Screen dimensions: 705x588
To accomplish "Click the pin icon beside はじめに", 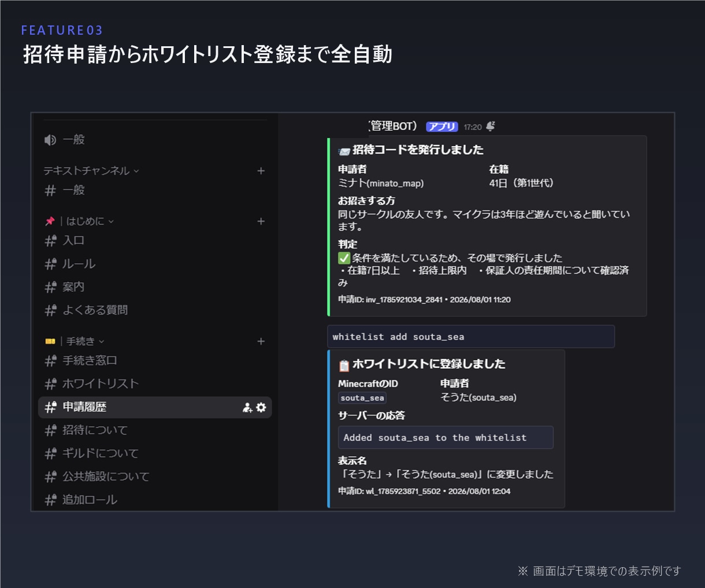I will 50,221.
